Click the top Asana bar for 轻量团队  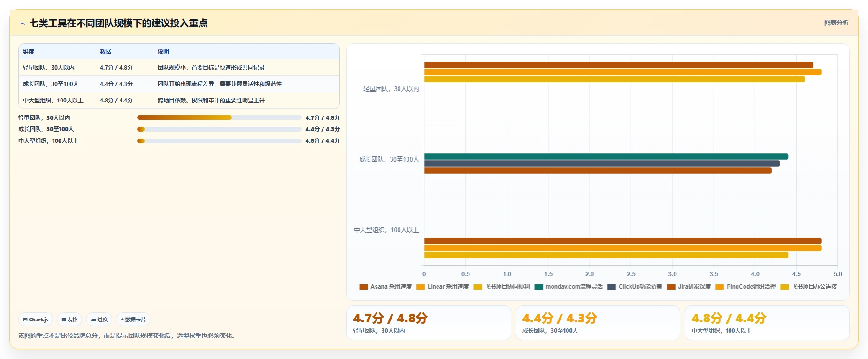tap(619, 65)
